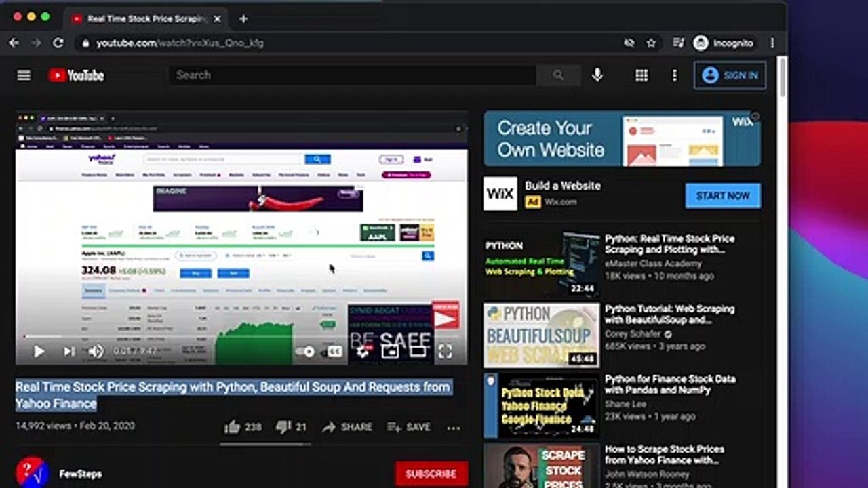This screenshot has width=868, height=488.
Task: Click the SIGN IN button
Action: pos(730,75)
